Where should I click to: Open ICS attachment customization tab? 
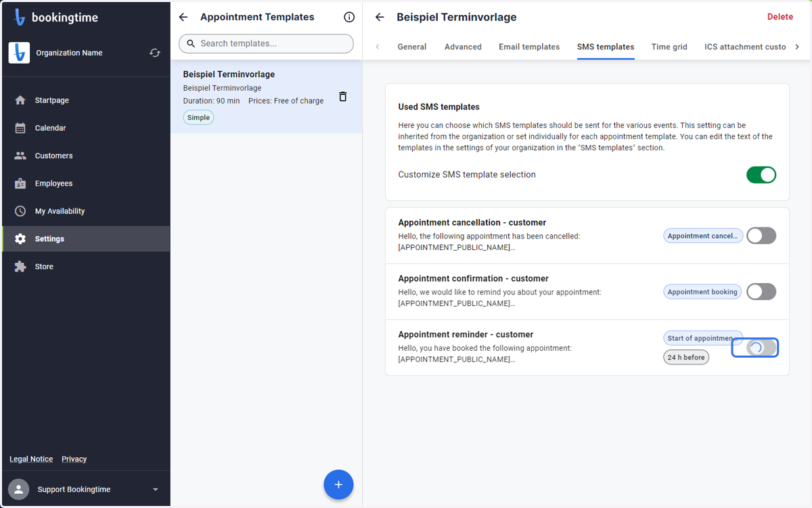click(745, 47)
